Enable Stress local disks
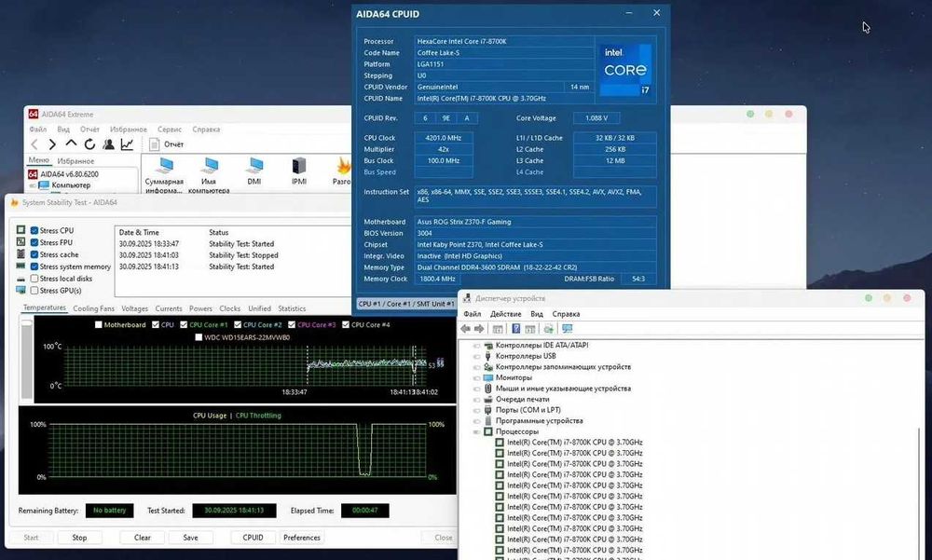 (34, 279)
